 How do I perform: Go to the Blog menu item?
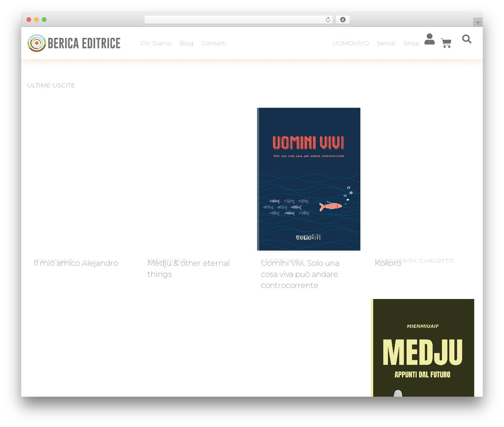[186, 43]
